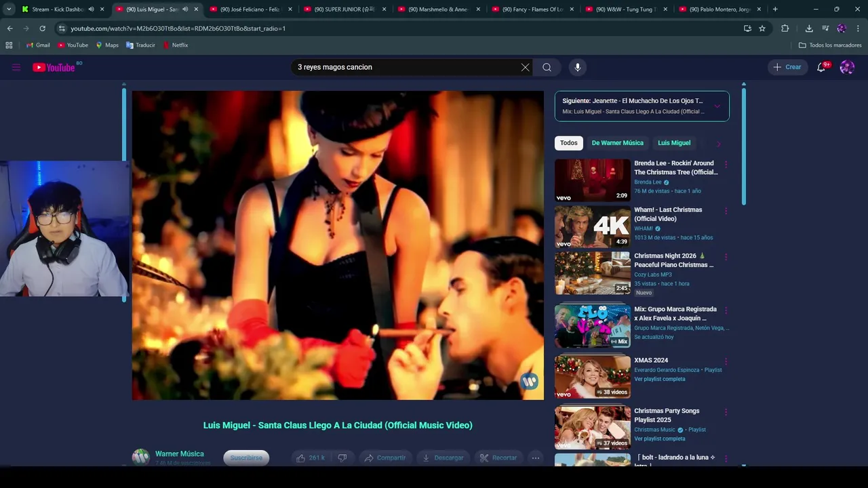This screenshot has width=868, height=488.
Task: Expand the tab search dropdown arrow
Action: (x=9, y=9)
